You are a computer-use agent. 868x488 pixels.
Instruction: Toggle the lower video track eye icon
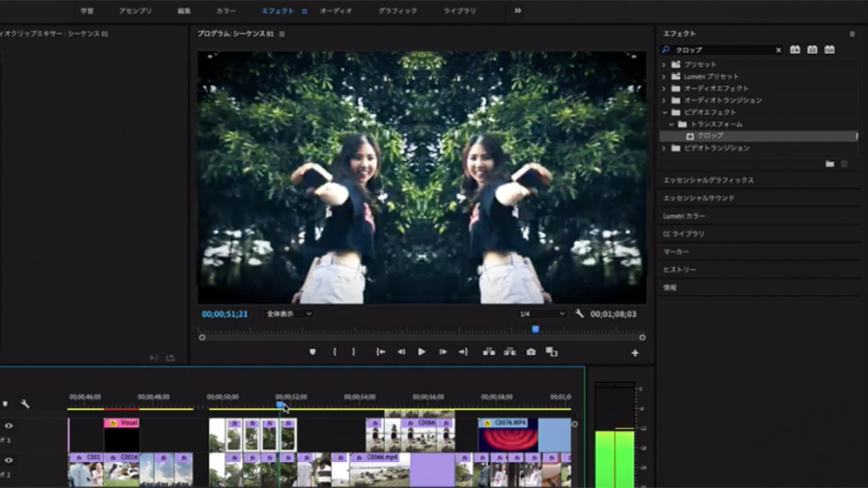pyautogui.click(x=9, y=460)
